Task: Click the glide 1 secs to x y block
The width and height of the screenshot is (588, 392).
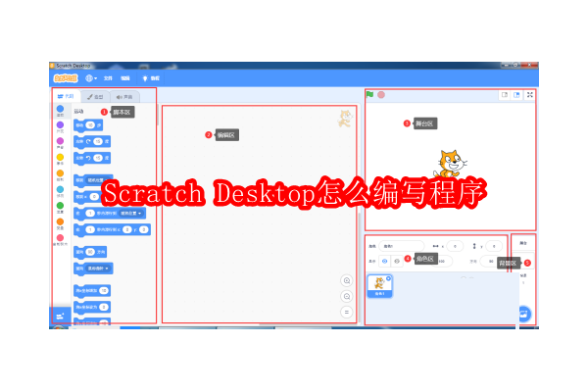Action: (112, 229)
